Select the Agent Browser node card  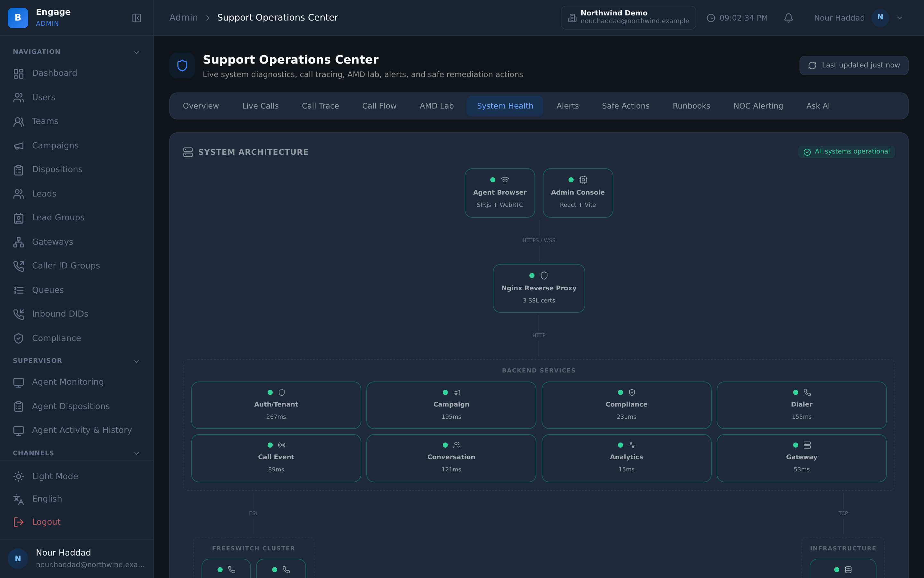[500, 193]
